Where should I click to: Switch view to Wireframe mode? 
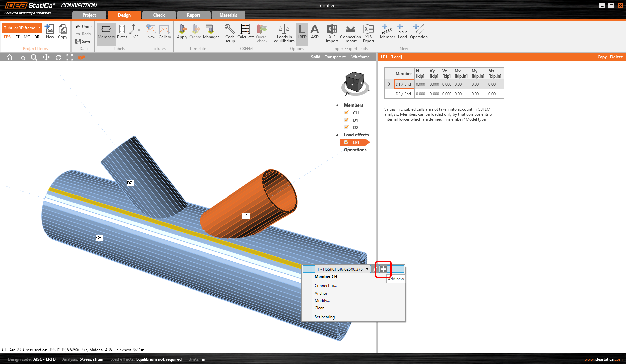(x=360, y=57)
